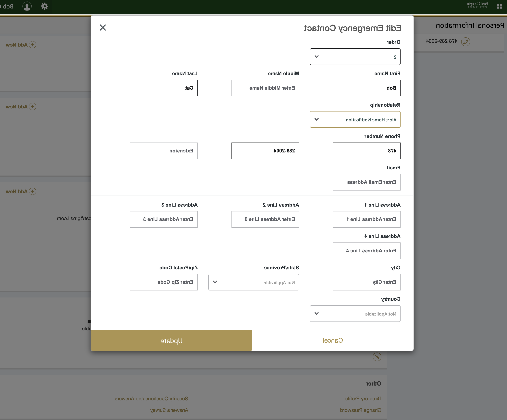Click the pencil edit icon below the dialog
507x420 pixels.
point(377,356)
